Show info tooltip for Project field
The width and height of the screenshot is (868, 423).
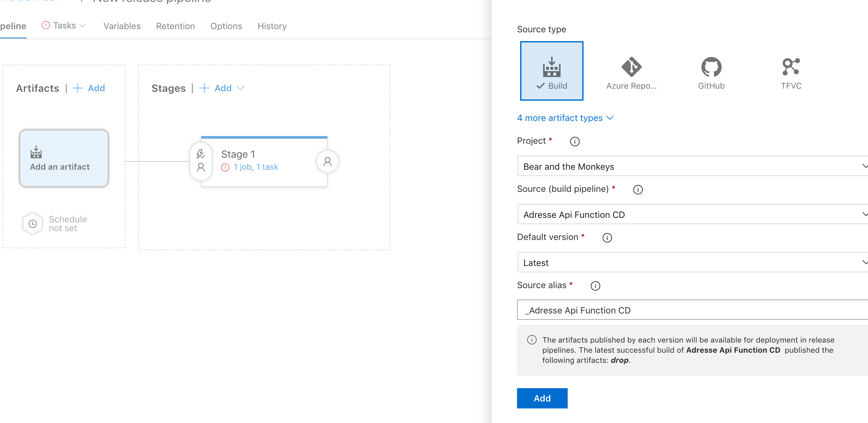click(575, 142)
